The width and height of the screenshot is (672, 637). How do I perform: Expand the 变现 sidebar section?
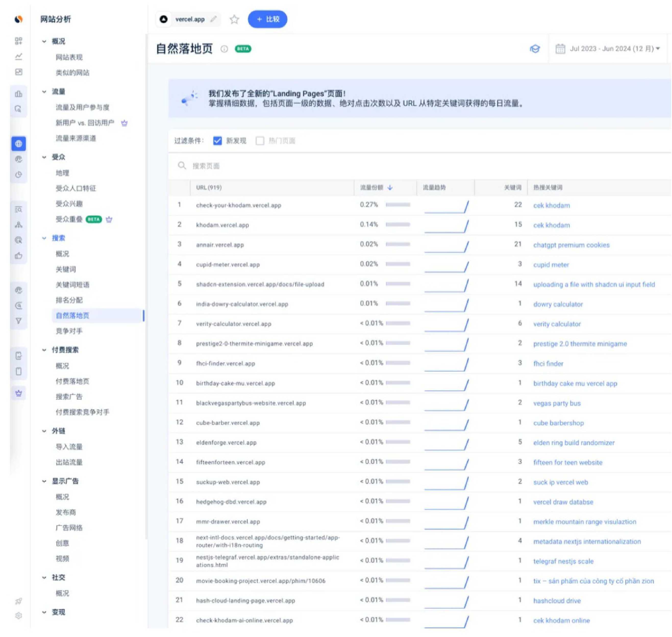44,612
